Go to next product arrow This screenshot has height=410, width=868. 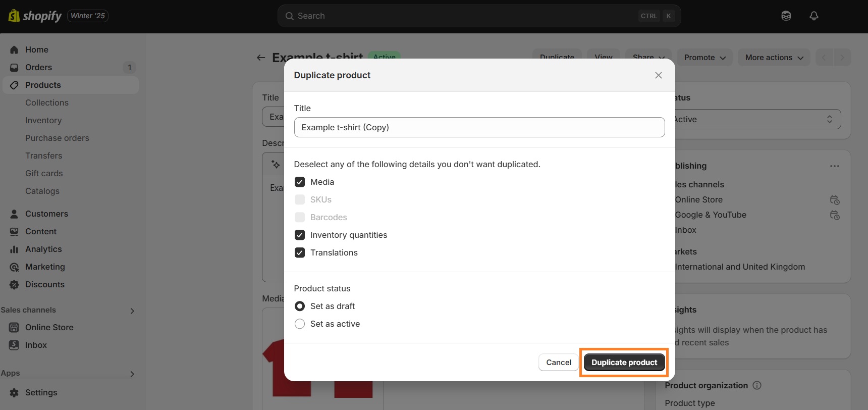tap(842, 58)
